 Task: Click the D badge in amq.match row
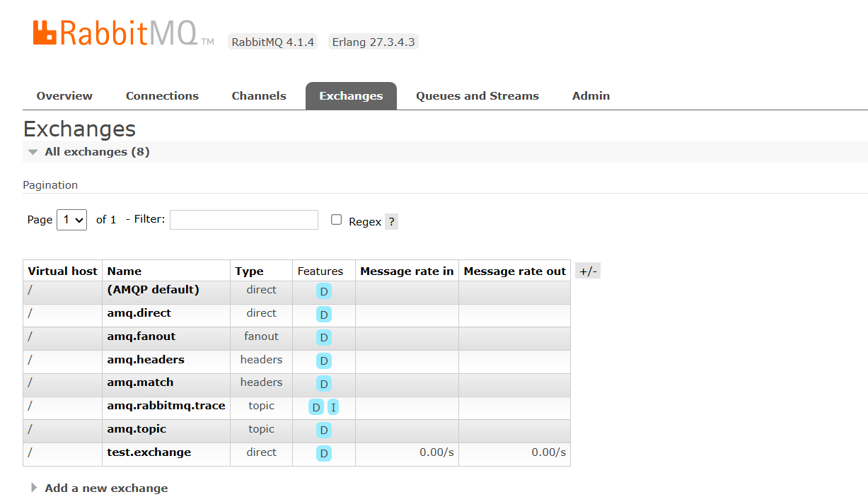(x=324, y=384)
